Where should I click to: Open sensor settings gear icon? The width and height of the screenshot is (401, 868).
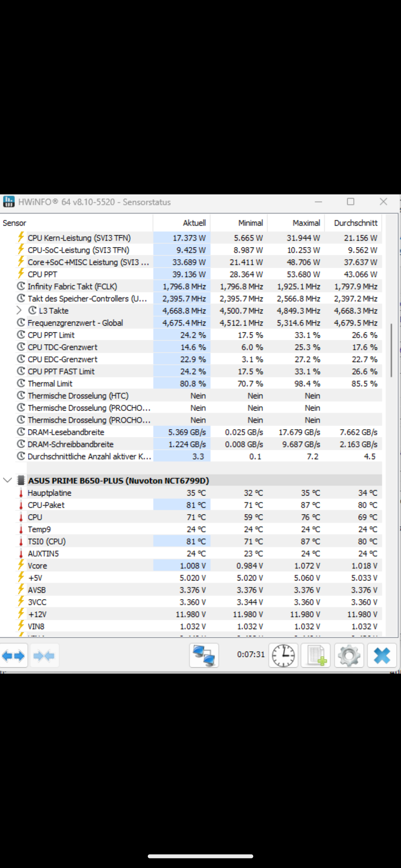(349, 655)
